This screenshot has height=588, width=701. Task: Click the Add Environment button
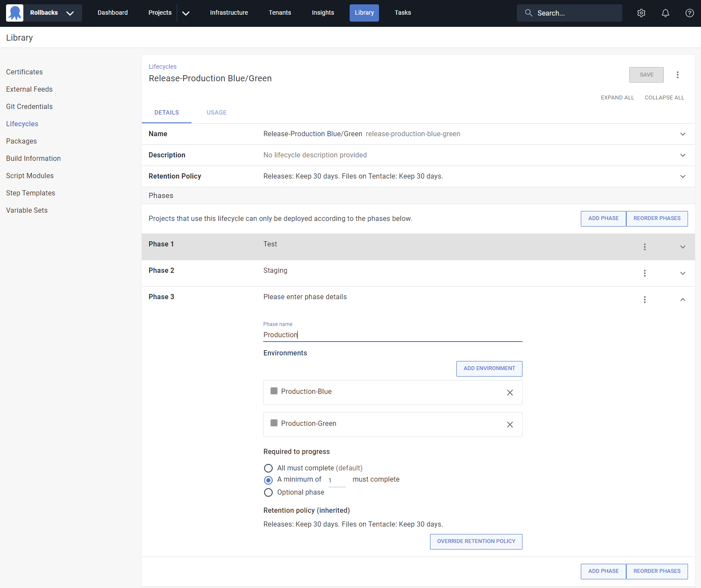coord(489,368)
